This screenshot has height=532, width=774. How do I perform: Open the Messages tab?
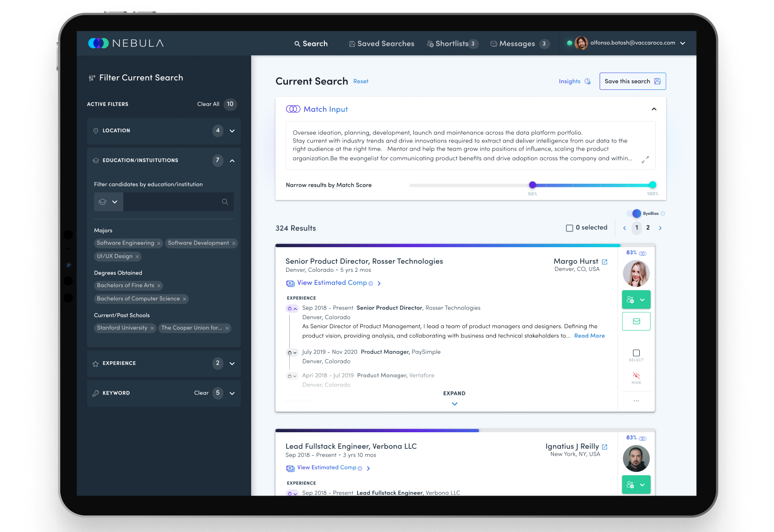(520, 44)
